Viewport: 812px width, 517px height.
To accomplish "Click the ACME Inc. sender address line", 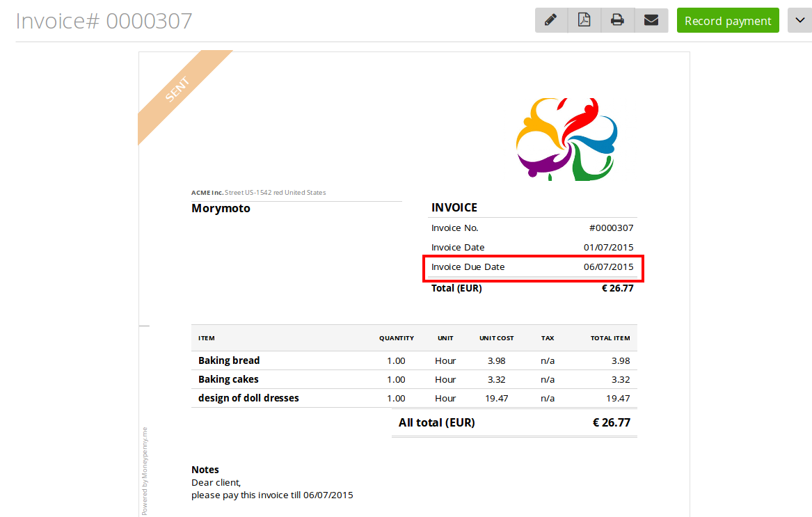I will [x=258, y=192].
